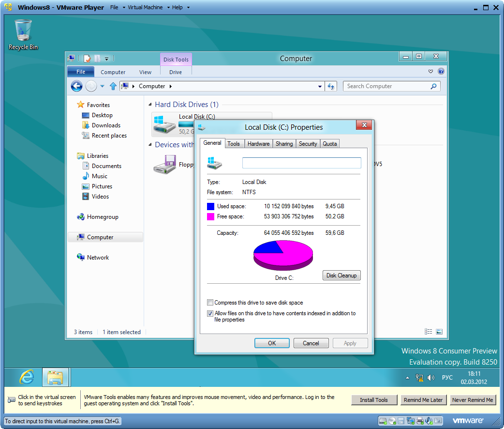Screen dimensions: 504x429
Task: Click the volume speaker tray icon
Action: 430,378
